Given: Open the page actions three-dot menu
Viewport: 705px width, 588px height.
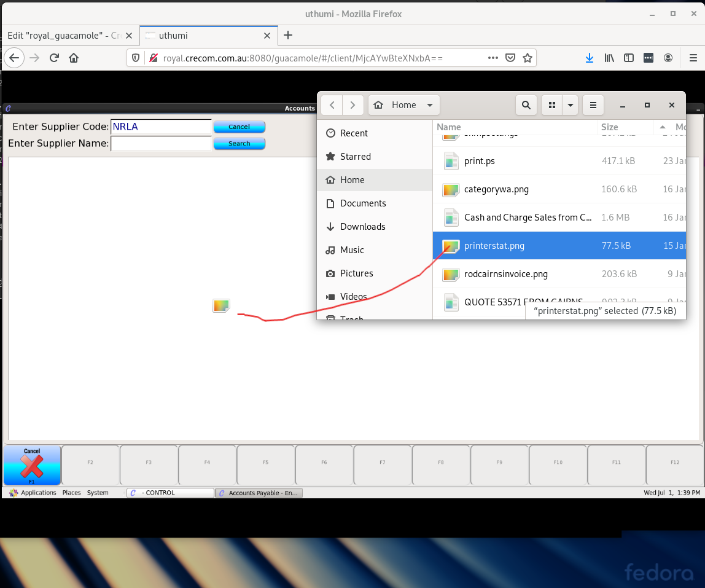Looking at the screenshot, I should coord(493,58).
